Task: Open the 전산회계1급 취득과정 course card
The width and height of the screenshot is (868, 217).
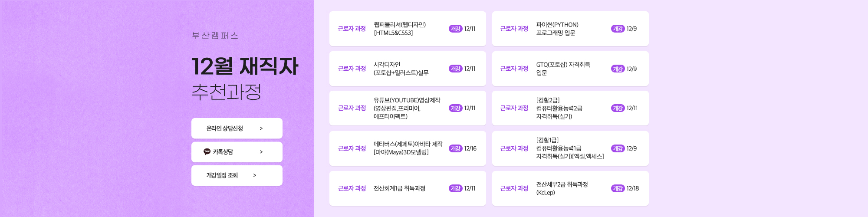Action: tap(408, 188)
